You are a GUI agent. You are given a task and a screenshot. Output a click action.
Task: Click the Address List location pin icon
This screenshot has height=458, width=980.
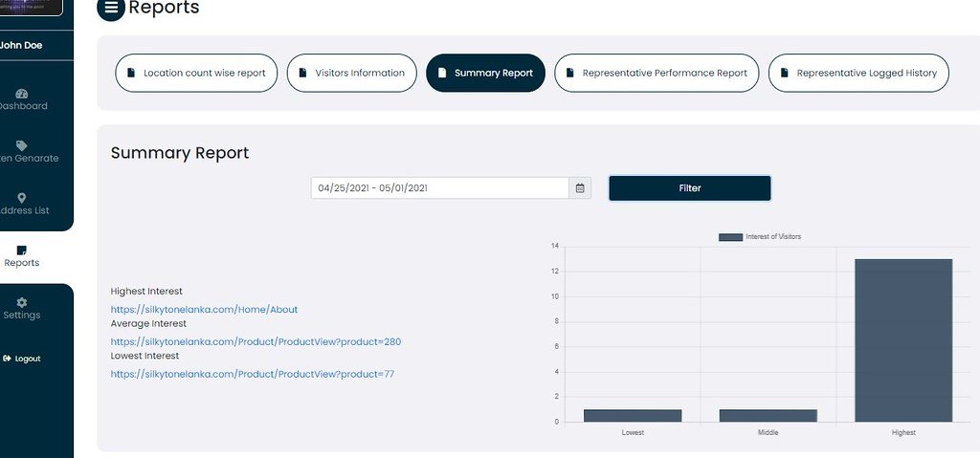click(22, 198)
